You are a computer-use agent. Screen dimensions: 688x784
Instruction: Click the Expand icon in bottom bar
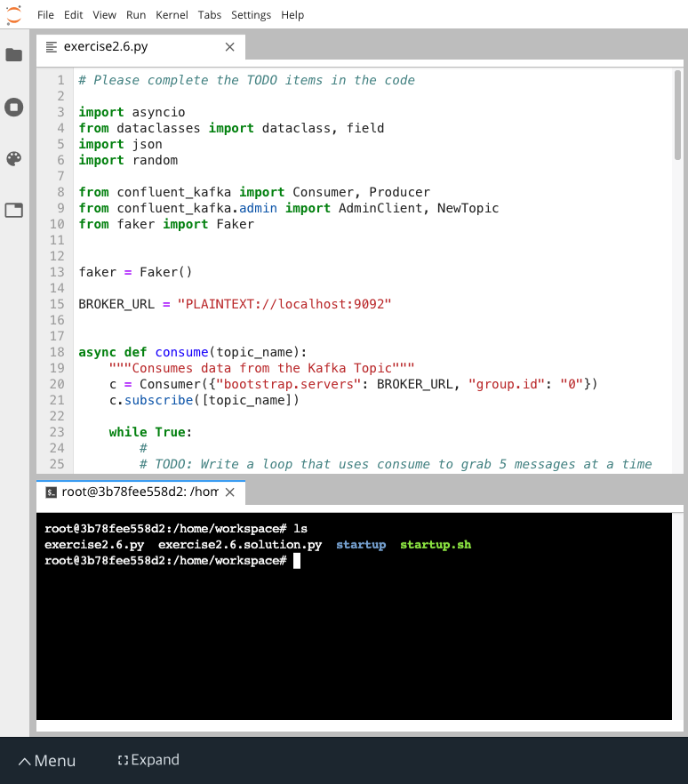point(123,760)
